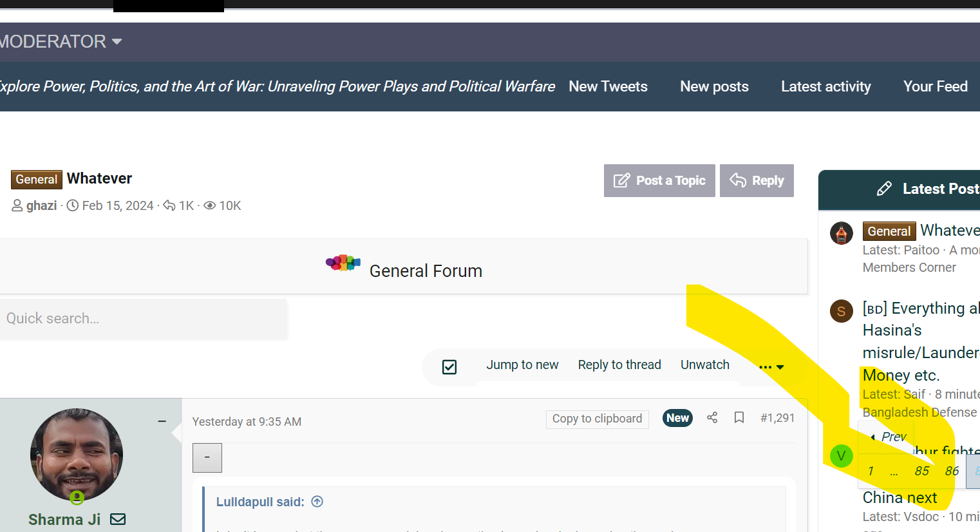Click Copy to clipboard button

(597, 419)
